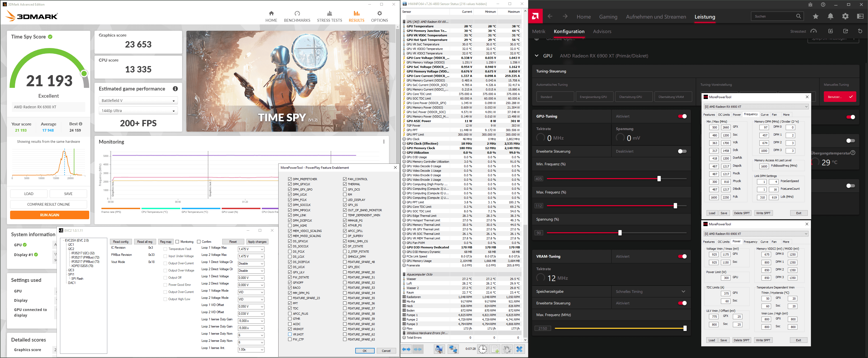Open Fan tab in lower MorePowerTool
Screen dimensions: 868x358
tap(774, 242)
